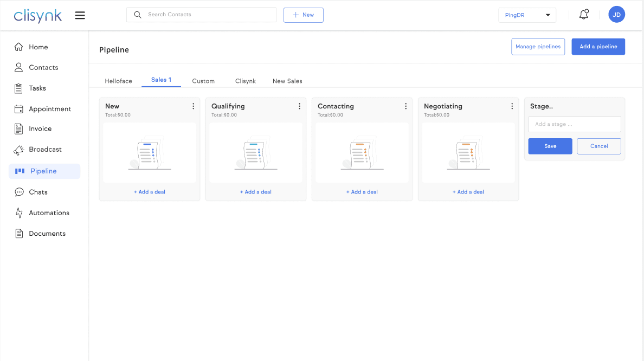Open Broadcast from the sidebar

(x=45, y=150)
